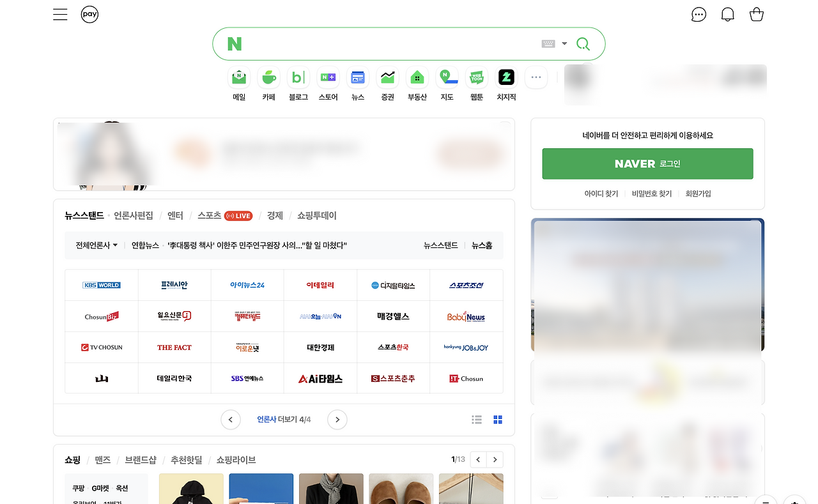Open the brown shoes product thumbnail
This screenshot has width=818, height=504.
coord(401,489)
